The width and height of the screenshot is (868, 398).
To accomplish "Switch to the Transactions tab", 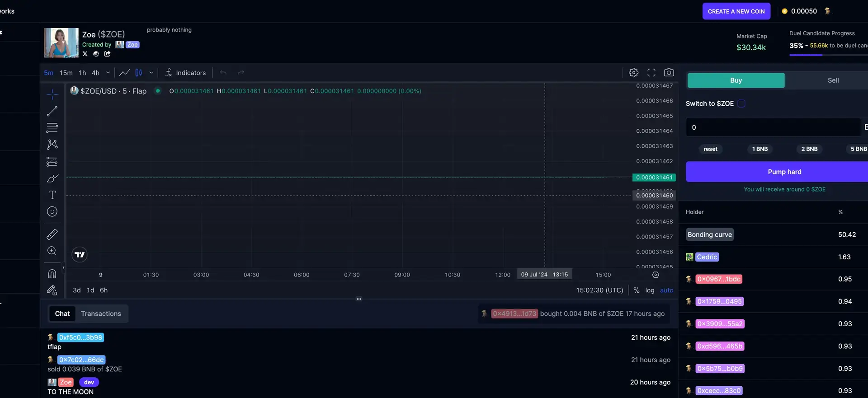I will pyautogui.click(x=101, y=314).
